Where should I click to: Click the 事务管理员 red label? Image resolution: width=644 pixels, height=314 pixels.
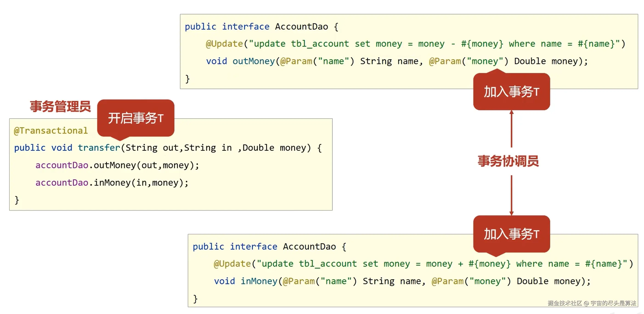(60, 107)
